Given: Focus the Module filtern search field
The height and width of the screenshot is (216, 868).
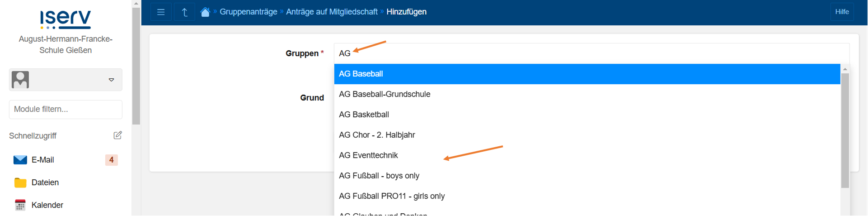Looking at the screenshot, I should 66,110.
